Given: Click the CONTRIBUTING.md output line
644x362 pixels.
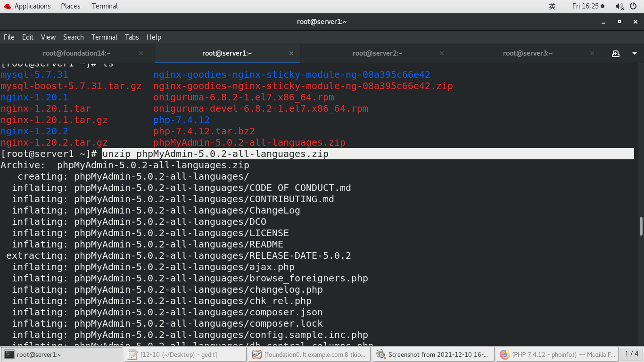Looking at the screenshot, I should tap(173, 199).
